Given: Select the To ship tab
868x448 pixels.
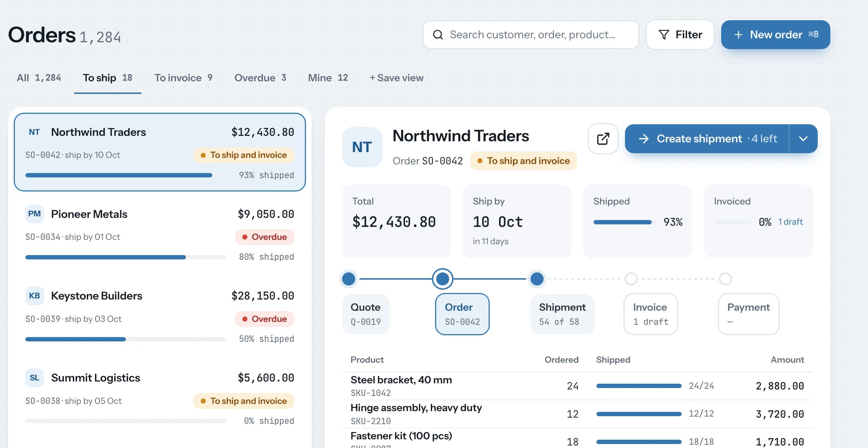Looking at the screenshot, I should 107,78.
